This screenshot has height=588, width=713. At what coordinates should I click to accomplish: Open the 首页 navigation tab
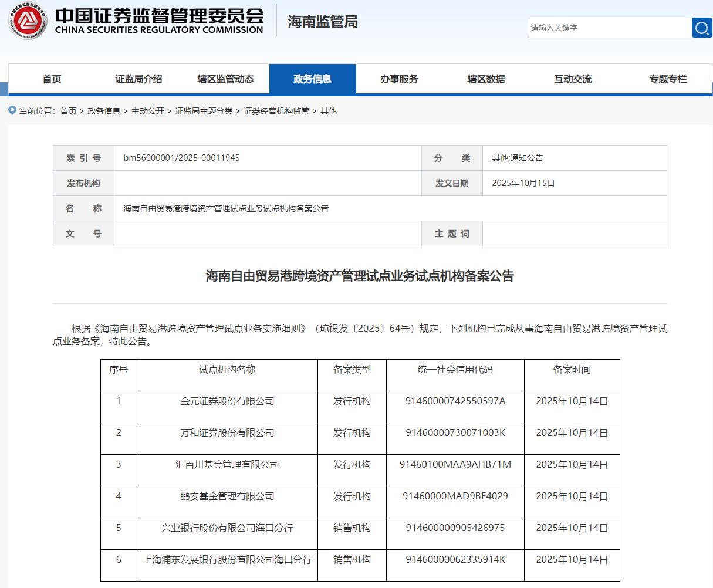(52, 79)
